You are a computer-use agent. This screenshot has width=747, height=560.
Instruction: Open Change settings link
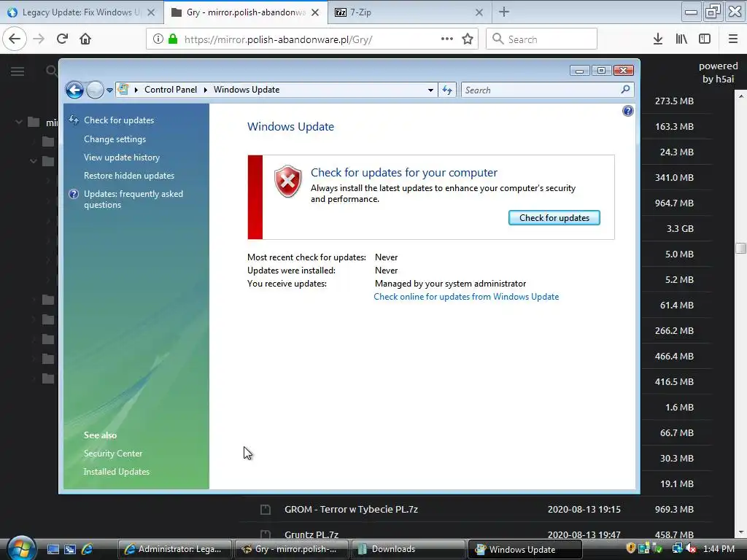(x=115, y=139)
